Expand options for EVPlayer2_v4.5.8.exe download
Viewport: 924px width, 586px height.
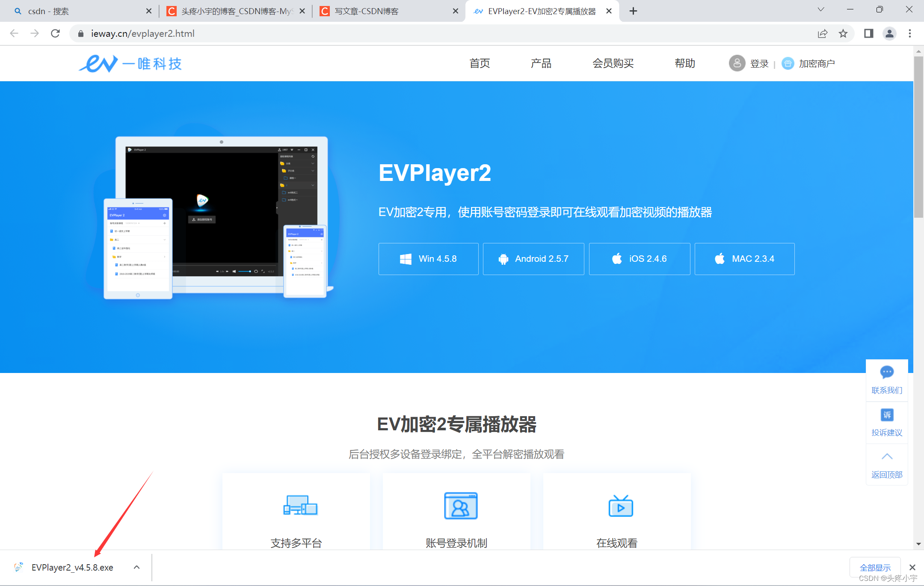pyautogui.click(x=136, y=567)
